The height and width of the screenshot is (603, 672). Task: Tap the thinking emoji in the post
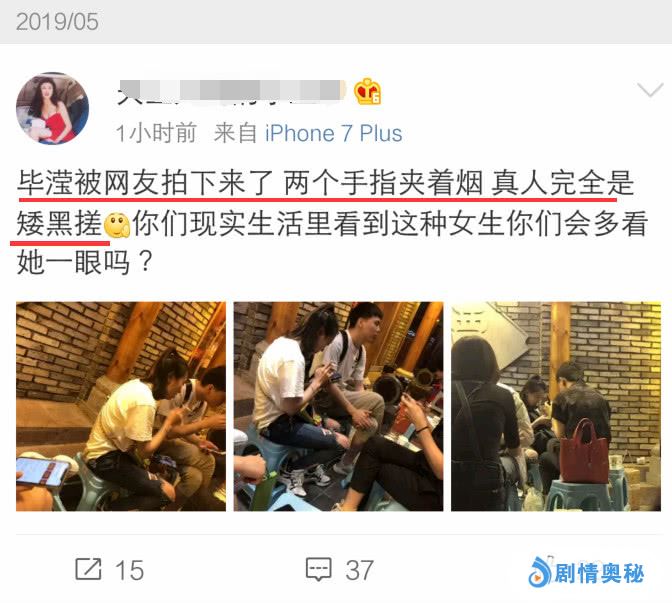coord(117,225)
